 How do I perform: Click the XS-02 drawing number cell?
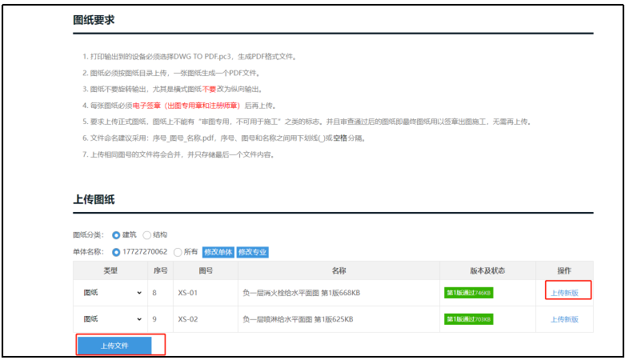pos(206,319)
